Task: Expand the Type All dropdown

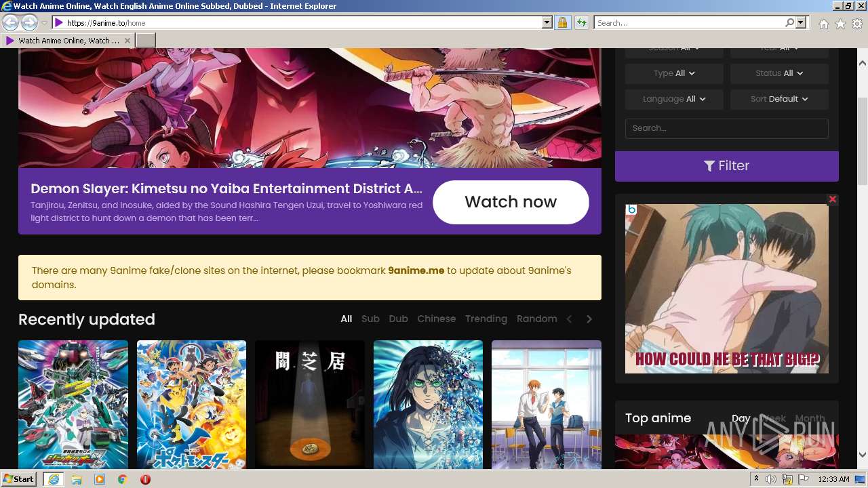Action: [x=674, y=73]
